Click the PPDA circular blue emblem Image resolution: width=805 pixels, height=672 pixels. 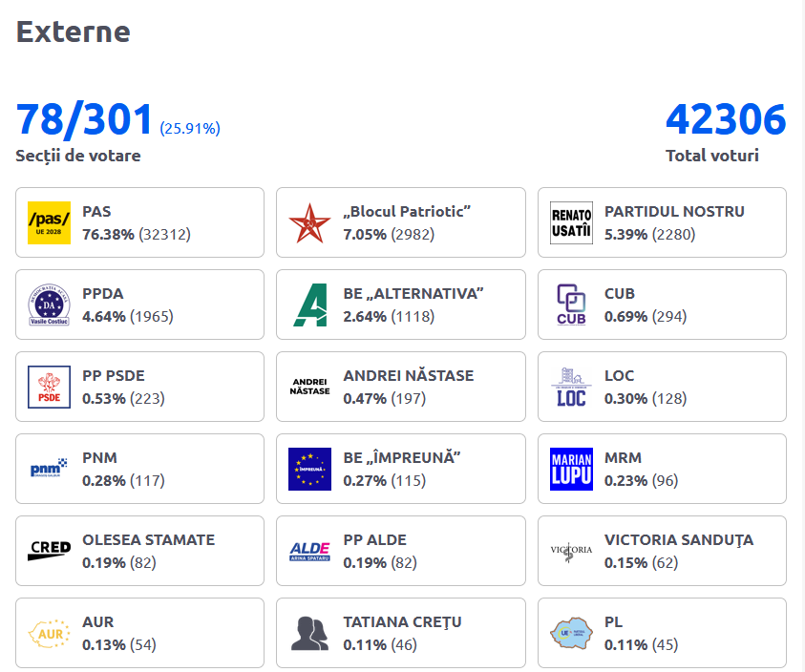point(49,304)
